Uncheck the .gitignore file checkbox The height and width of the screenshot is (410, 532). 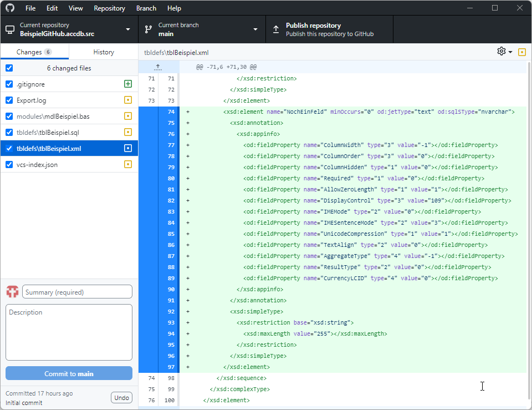8,84
